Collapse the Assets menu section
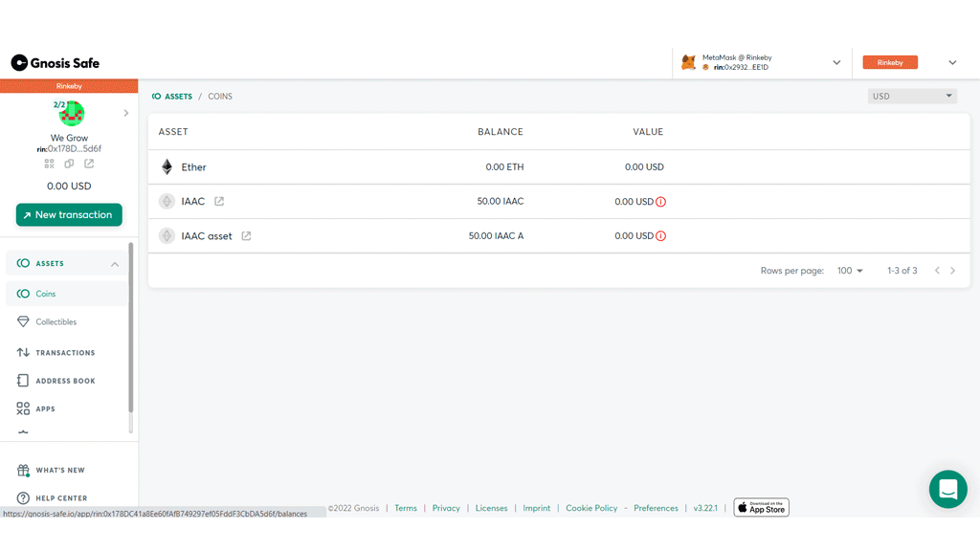980x551 pixels. [x=115, y=264]
